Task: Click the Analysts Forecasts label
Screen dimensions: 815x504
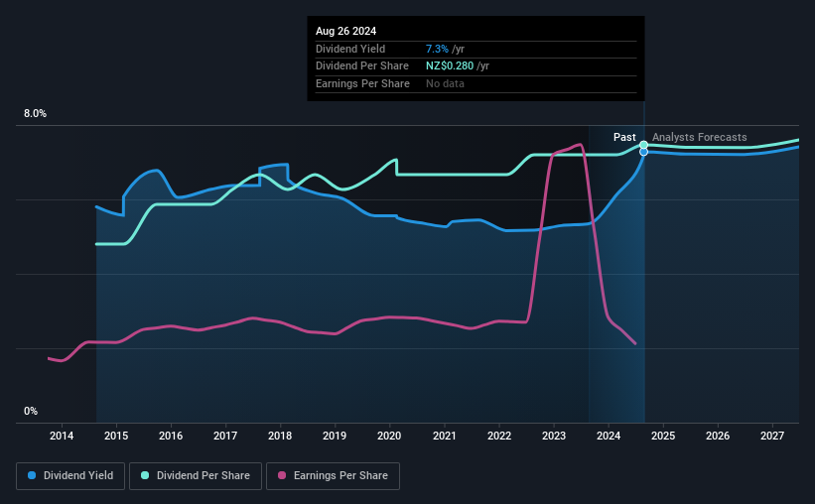Action: tap(699, 137)
